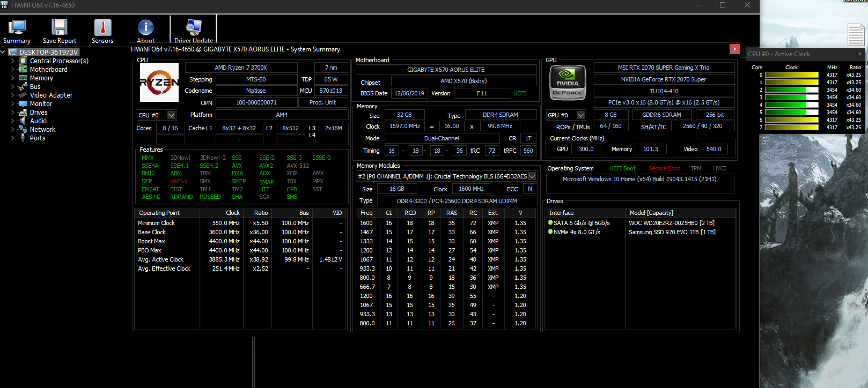Viewport: 868px width, 388px height.
Task: Click the Samsung SSD 970 EVO 1TB entry
Action: tap(672, 232)
